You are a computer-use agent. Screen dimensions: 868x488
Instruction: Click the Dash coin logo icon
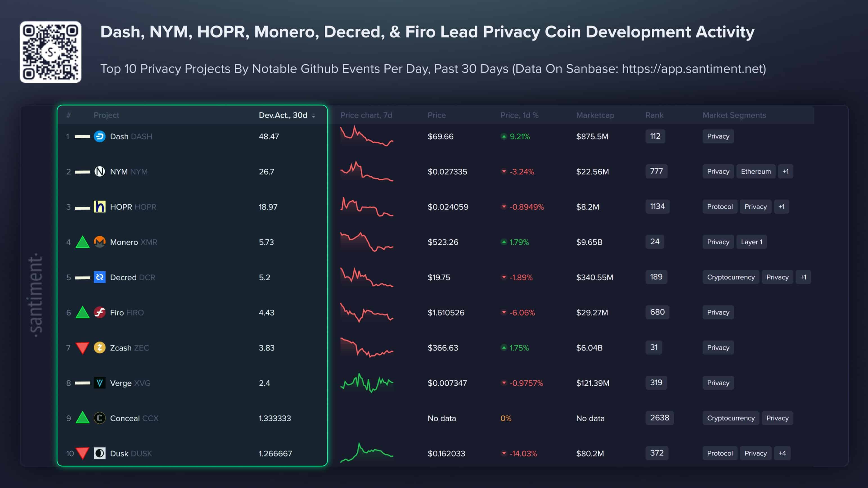(x=99, y=136)
